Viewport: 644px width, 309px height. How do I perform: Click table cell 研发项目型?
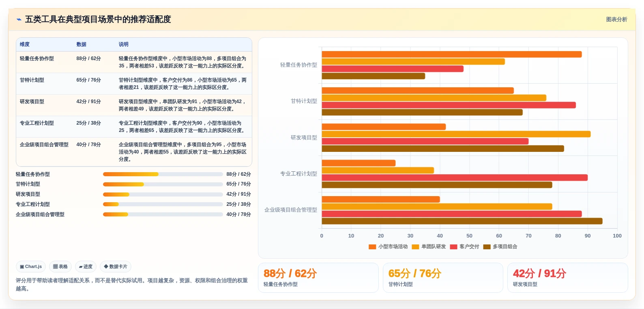point(32,102)
